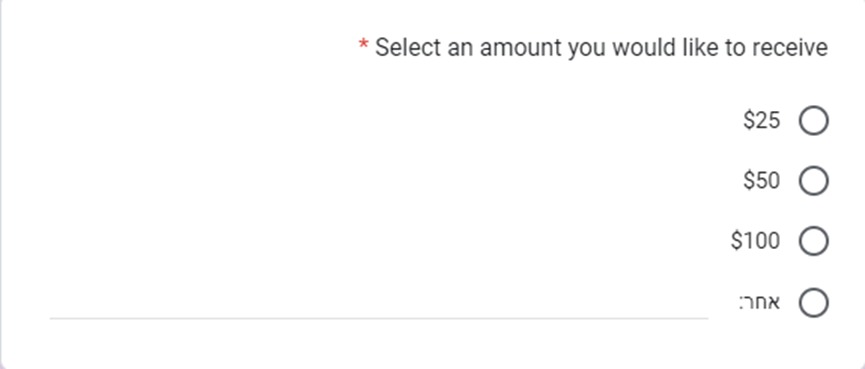Click the question title 'Select an amount'
This screenshot has width=865, height=369.
pyautogui.click(x=601, y=47)
